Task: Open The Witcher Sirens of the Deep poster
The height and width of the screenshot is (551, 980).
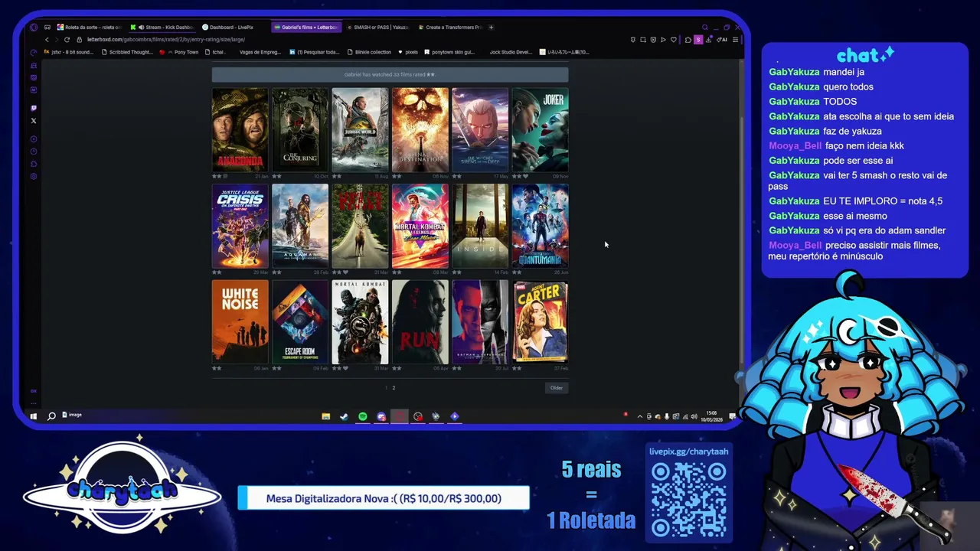Action: click(480, 130)
